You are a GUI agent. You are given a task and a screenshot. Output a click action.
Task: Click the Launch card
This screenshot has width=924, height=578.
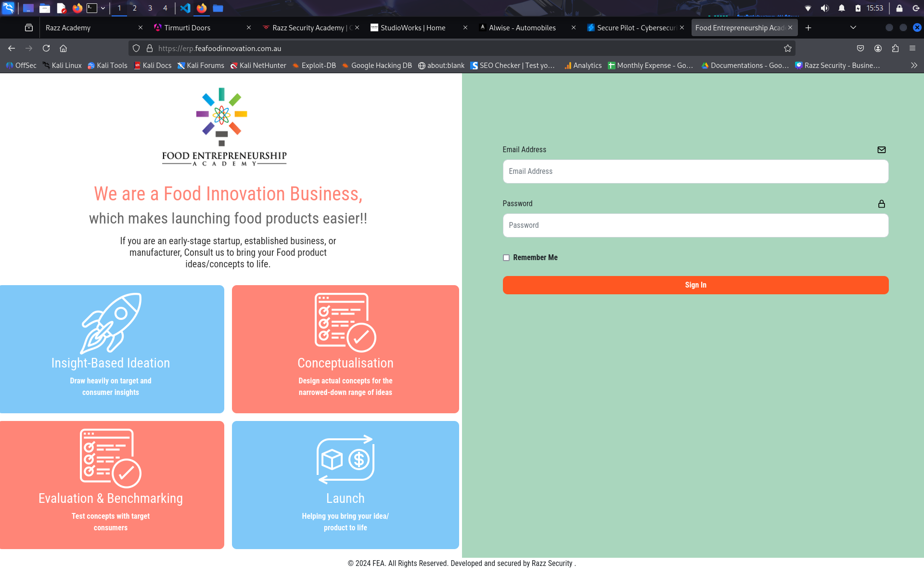click(x=346, y=485)
